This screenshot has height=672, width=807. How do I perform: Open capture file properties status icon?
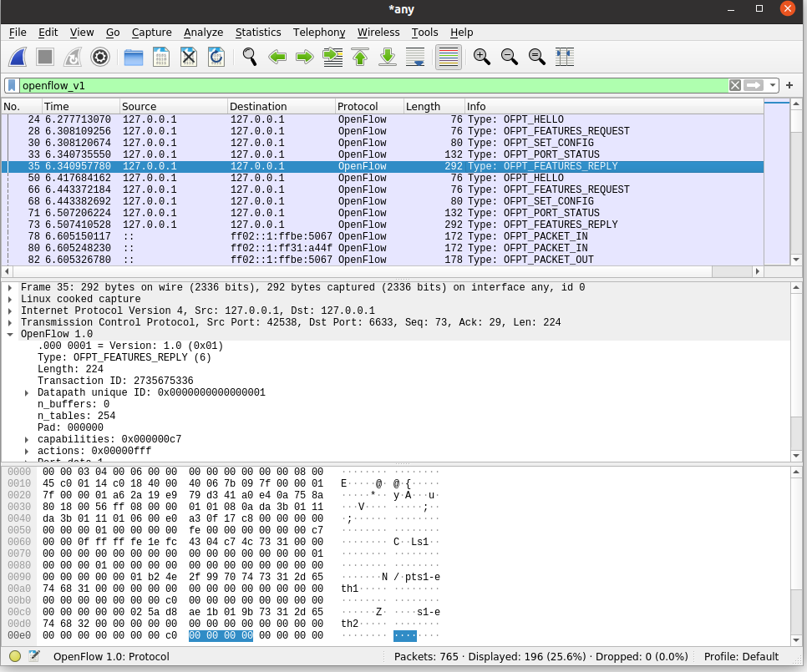point(34,656)
